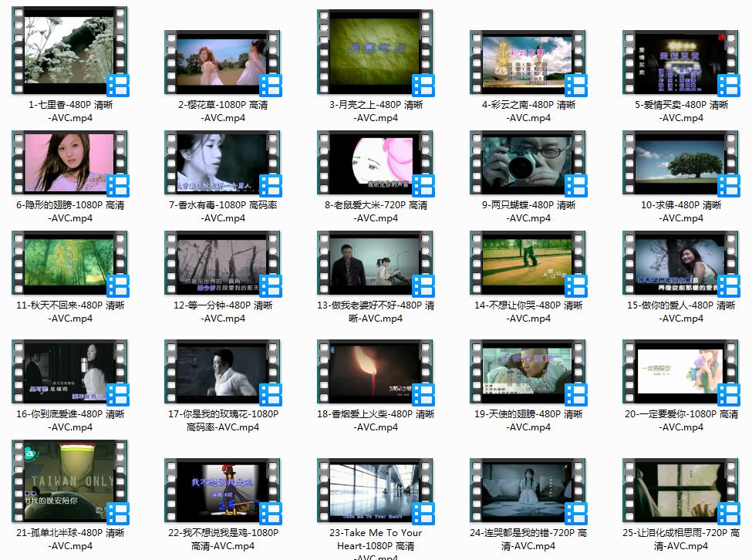Click the filename "3-月亮之上-480P 清晰-AVC.mp4"
The width and height of the screenshot is (752, 560).
pyautogui.click(x=376, y=111)
